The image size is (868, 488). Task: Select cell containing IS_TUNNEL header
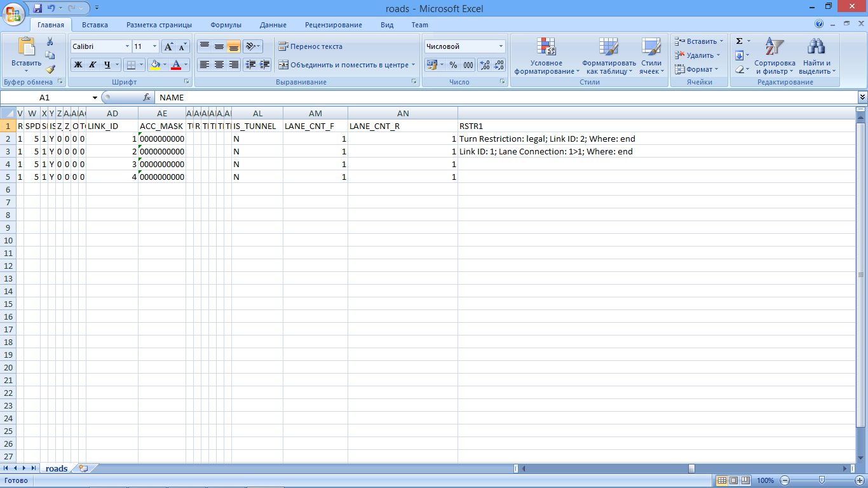point(257,126)
